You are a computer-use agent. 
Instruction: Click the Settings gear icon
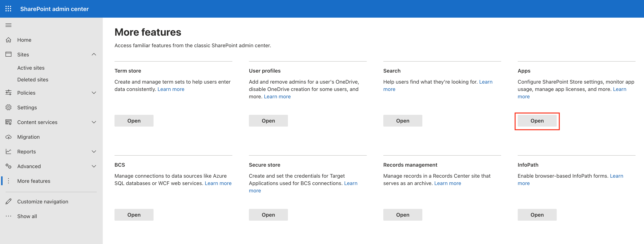click(8, 107)
